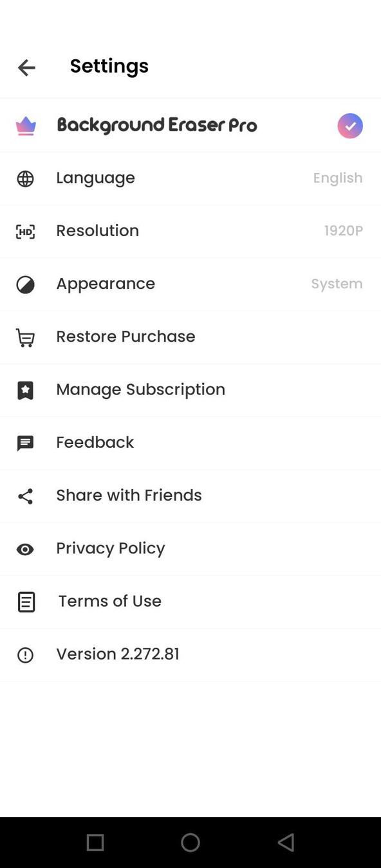Open the Appearance option set to System
This screenshot has height=868, width=381.
click(x=190, y=284)
